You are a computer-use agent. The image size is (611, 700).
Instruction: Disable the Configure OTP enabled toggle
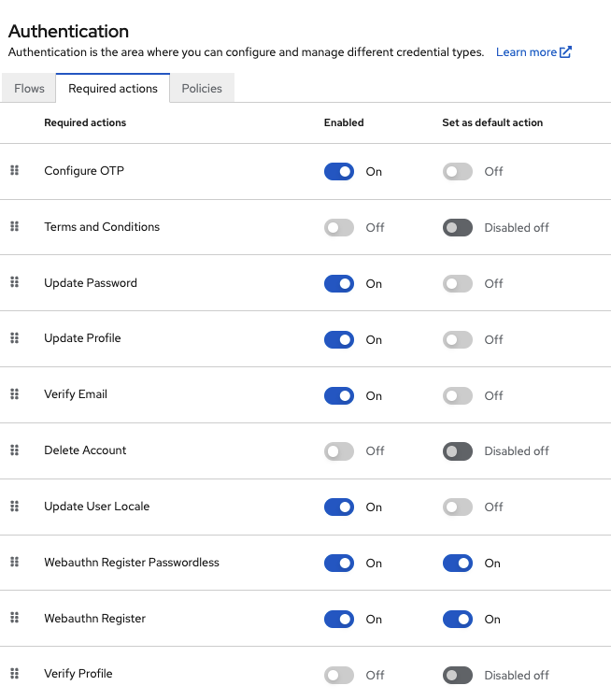(339, 172)
